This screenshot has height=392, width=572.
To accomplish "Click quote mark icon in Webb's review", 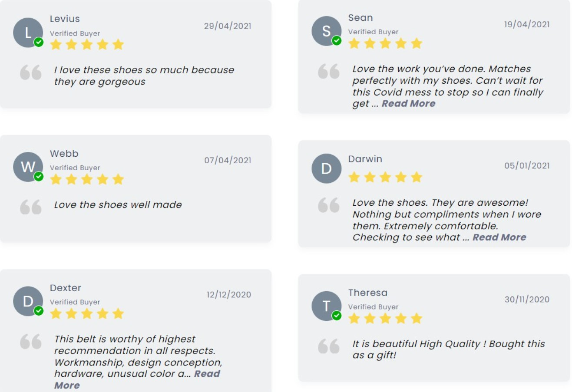I will click(x=31, y=207).
